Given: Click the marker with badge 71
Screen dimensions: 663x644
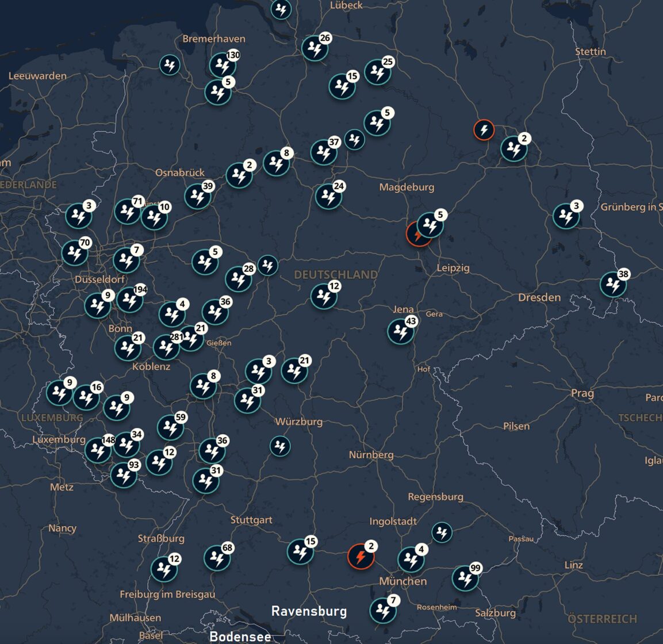Looking at the screenshot, I should pyautogui.click(x=127, y=212).
